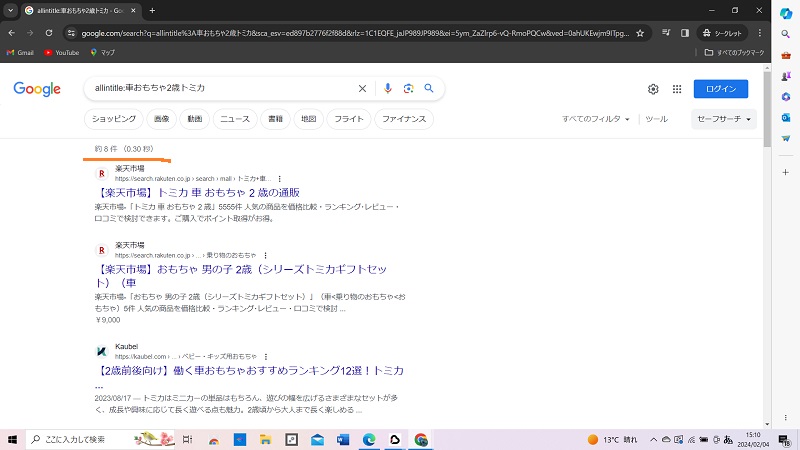This screenshot has height=450, width=800.
Task: Open Search in the Edge sidebar
Action: 786,34
